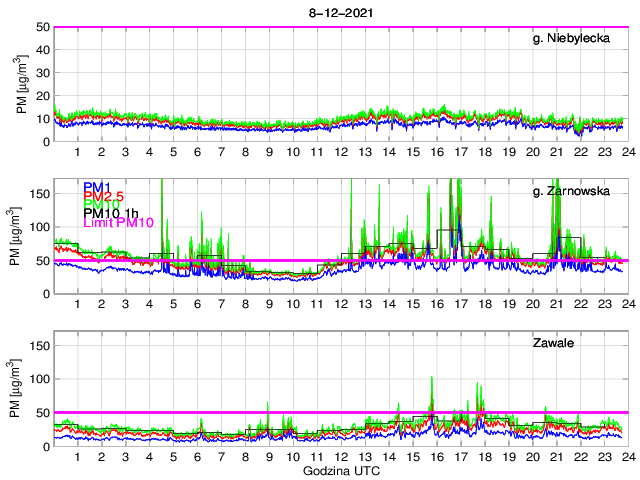Click the Zawale station label
Viewport: 640px width, 480px height.
553,343
